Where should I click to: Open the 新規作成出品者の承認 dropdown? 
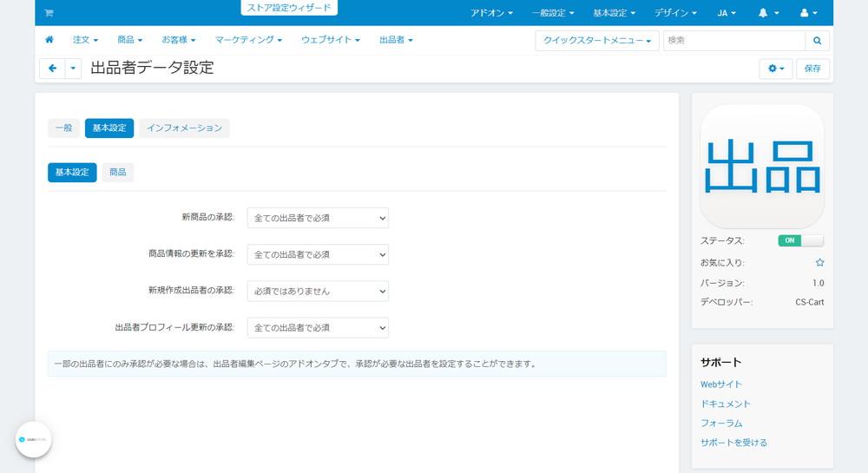(318, 291)
